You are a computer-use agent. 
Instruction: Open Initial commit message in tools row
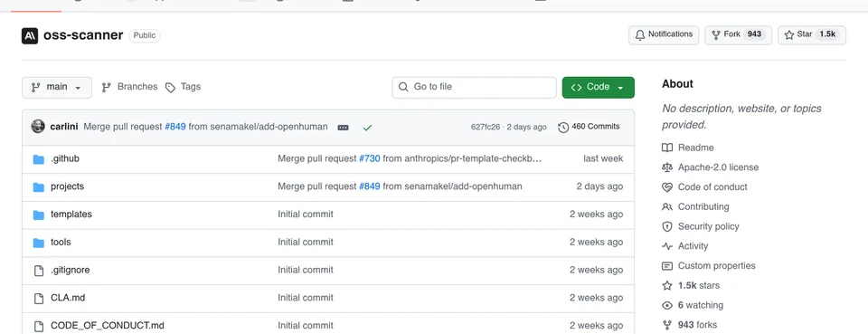pos(306,242)
